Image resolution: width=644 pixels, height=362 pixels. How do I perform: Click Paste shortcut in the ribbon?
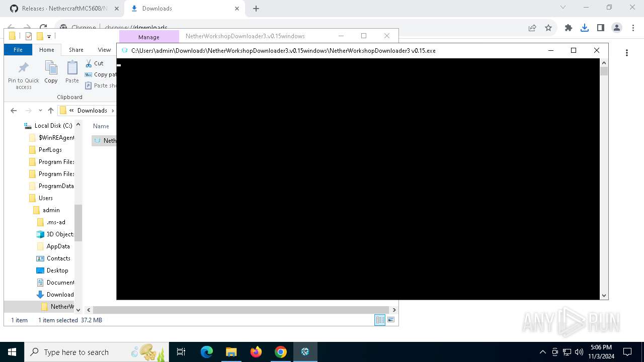(100, 85)
